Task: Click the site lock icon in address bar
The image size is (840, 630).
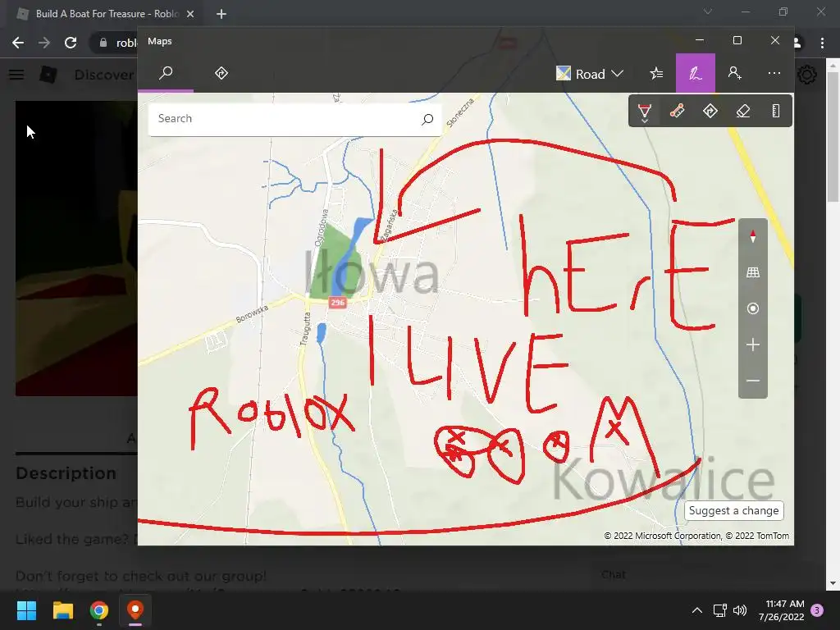Action: click(x=103, y=43)
